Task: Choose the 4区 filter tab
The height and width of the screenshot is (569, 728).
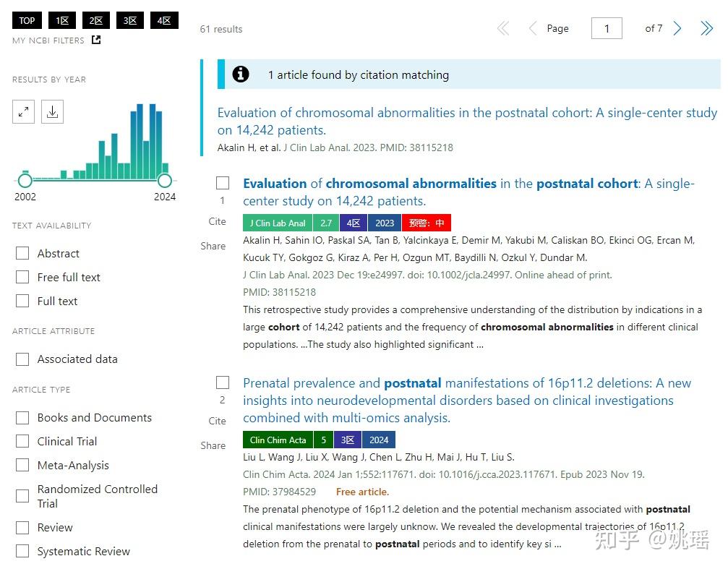Action: (x=164, y=21)
